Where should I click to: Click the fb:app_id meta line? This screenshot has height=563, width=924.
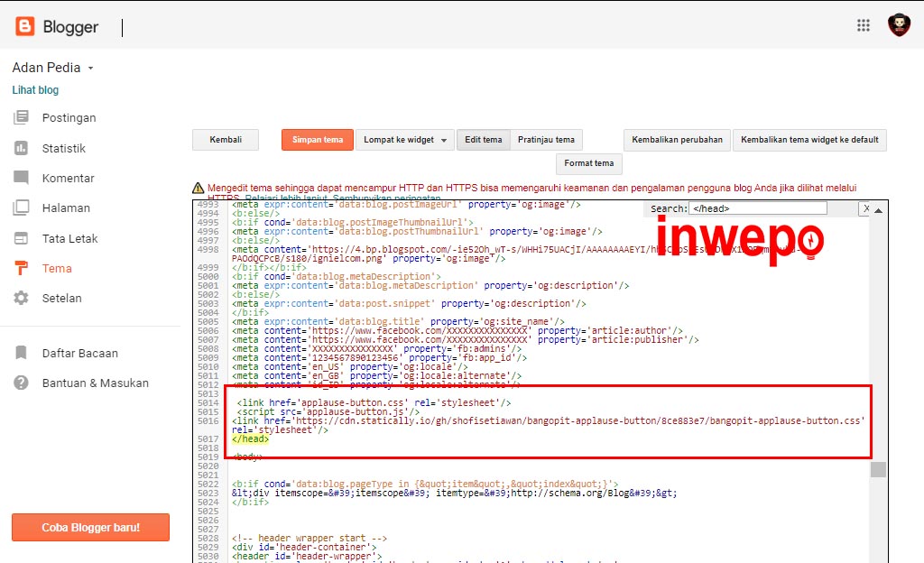(x=380, y=357)
